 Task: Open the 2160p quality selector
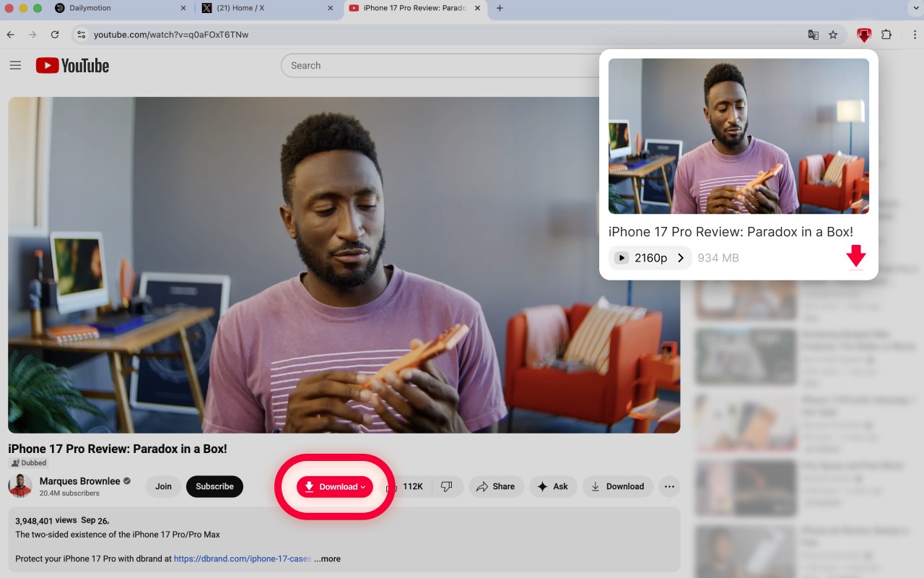click(650, 258)
